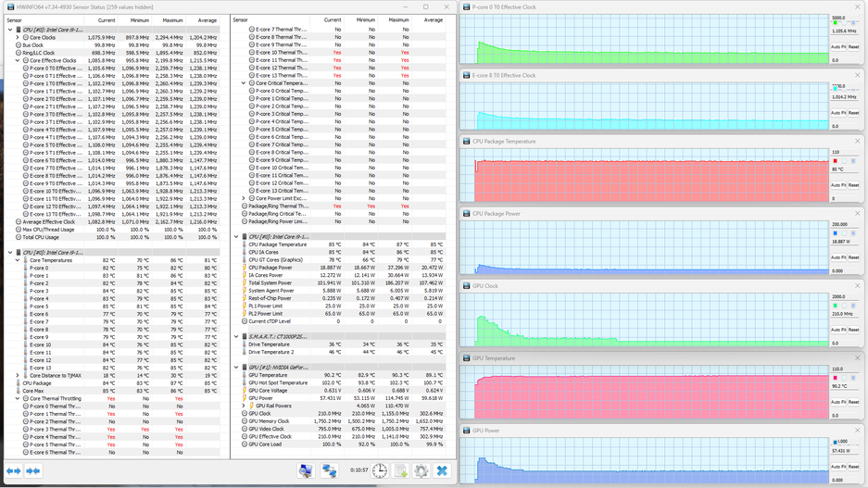868x488 pixels.
Task: Toggle the round option in CPU Package Temperature graph
Action: [844, 161]
